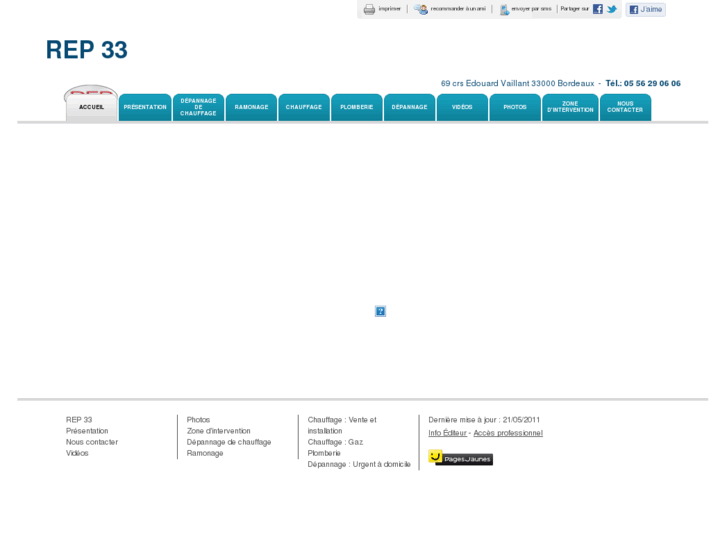Click envoyer par sms link
Screen dimensions: 727x545
(531, 9)
